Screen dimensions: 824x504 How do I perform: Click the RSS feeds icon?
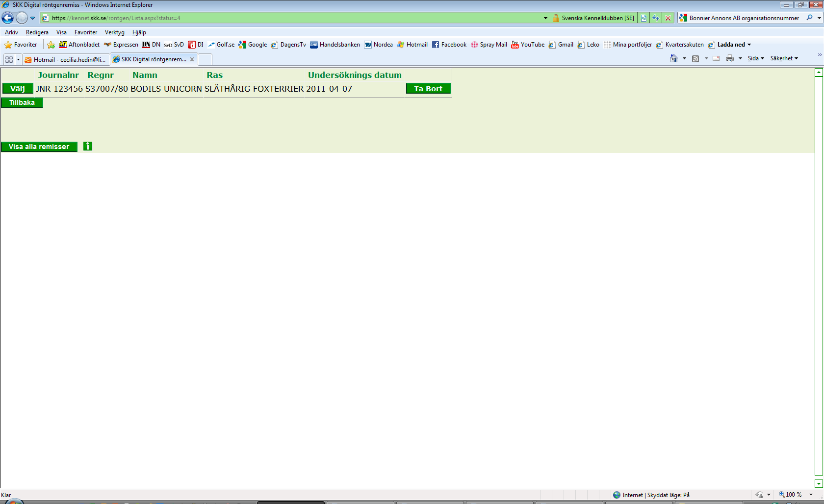[695, 58]
